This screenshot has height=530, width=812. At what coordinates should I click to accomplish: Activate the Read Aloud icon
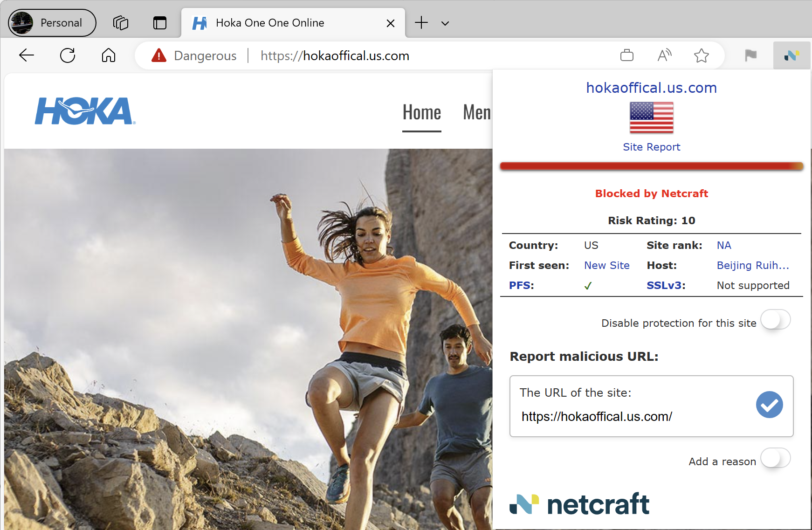(x=664, y=55)
